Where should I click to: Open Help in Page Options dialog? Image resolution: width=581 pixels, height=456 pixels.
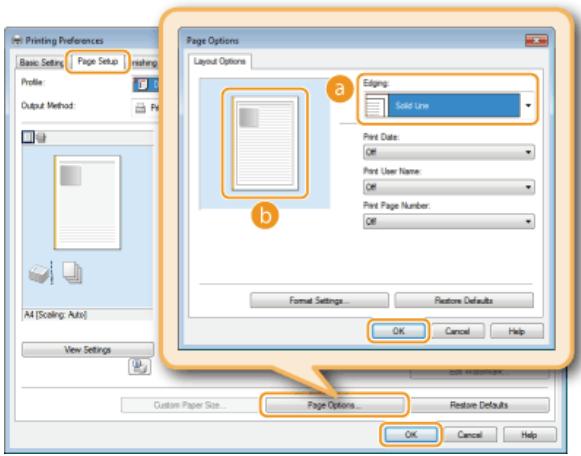517,331
